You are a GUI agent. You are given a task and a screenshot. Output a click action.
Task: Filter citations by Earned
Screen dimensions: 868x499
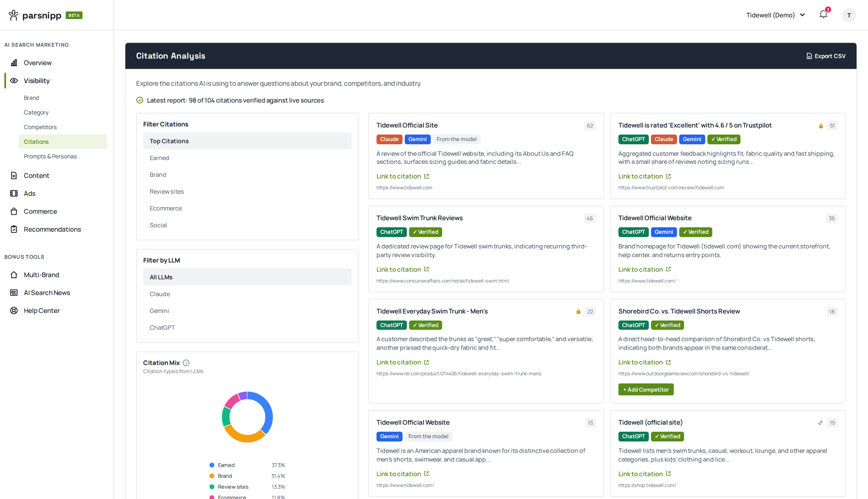click(x=247, y=158)
